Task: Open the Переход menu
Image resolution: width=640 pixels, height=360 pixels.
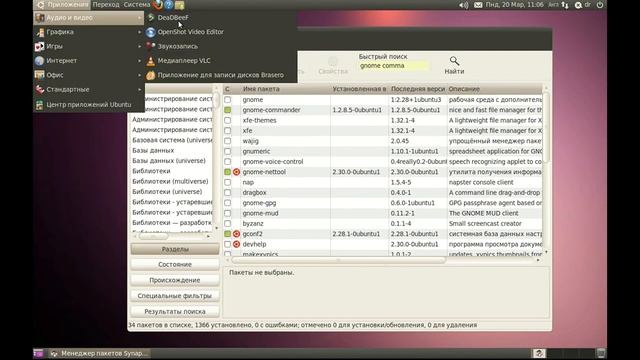Action: pyautogui.click(x=106, y=5)
